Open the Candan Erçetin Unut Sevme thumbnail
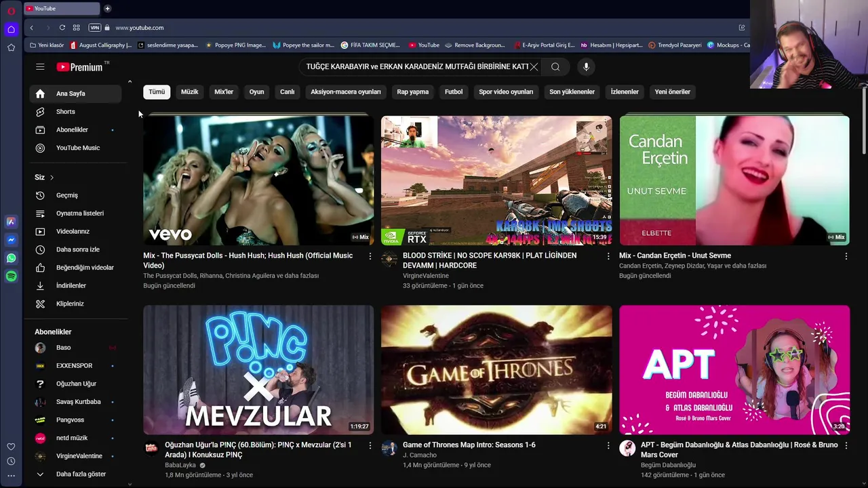The width and height of the screenshot is (868, 488). (x=734, y=180)
